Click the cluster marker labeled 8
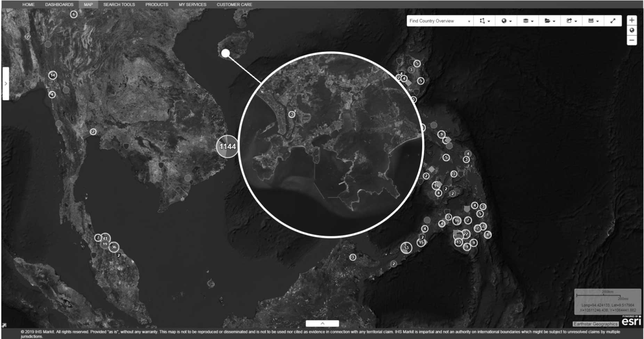 (488, 235)
